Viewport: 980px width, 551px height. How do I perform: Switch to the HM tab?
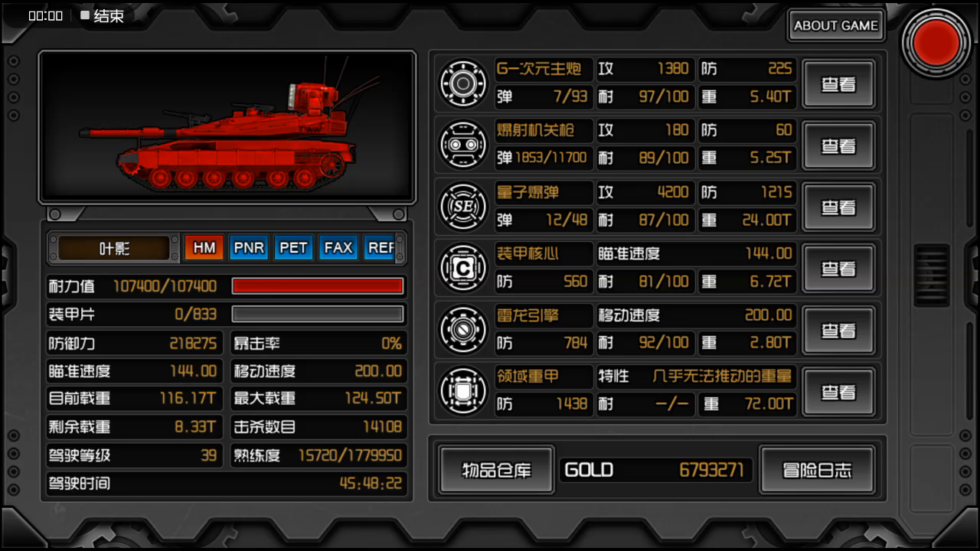(204, 248)
